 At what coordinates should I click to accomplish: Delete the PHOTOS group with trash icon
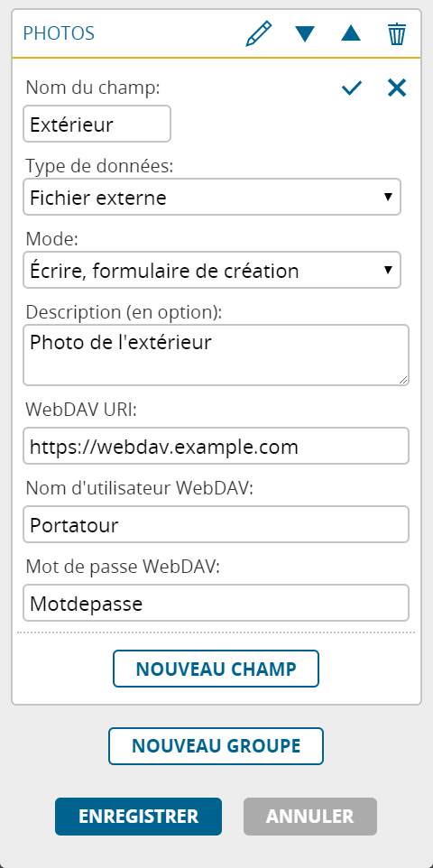[x=396, y=33]
